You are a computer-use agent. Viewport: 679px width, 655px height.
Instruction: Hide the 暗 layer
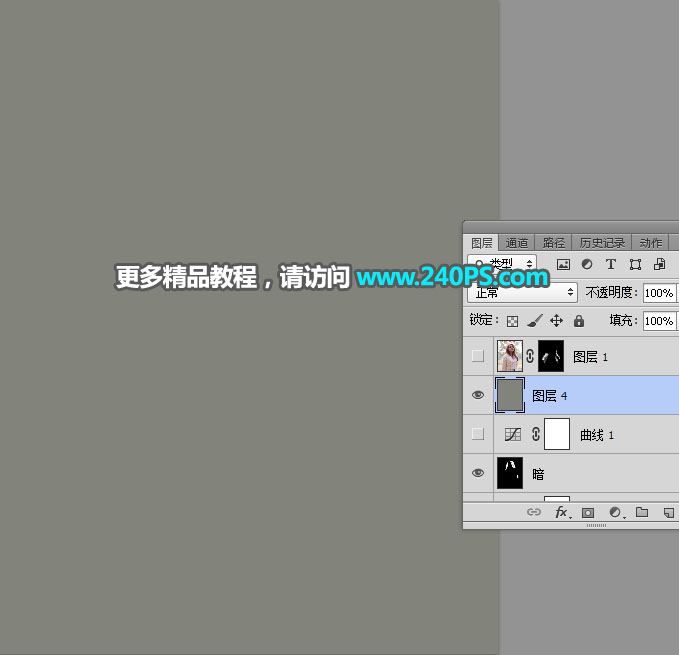(x=478, y=473)
